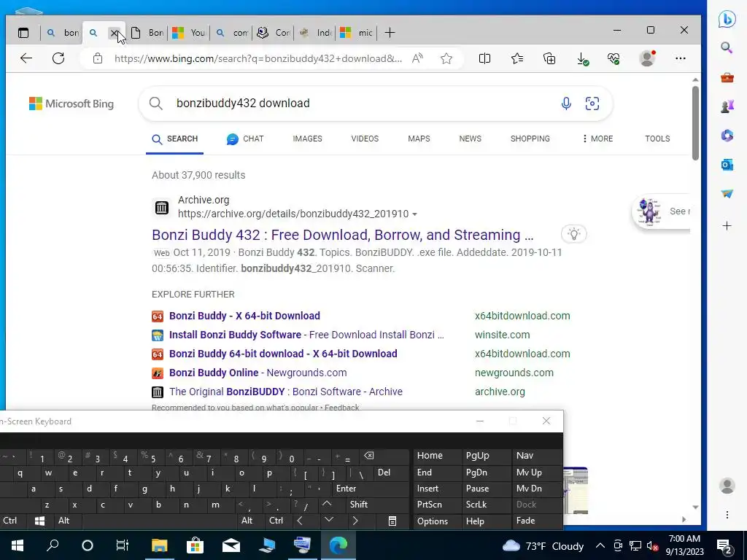Open sidebar Search icon
747x560 pixels.
(x=727, y=47)
